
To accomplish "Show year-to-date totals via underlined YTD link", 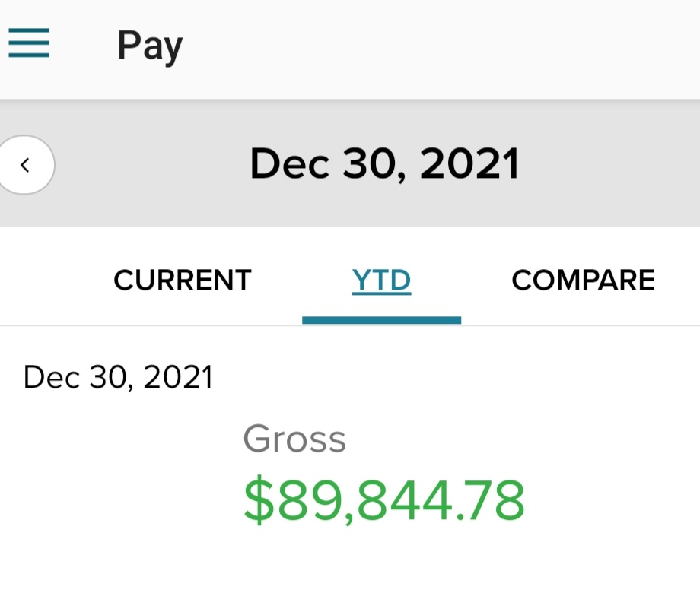I will [x=381, y=281].
